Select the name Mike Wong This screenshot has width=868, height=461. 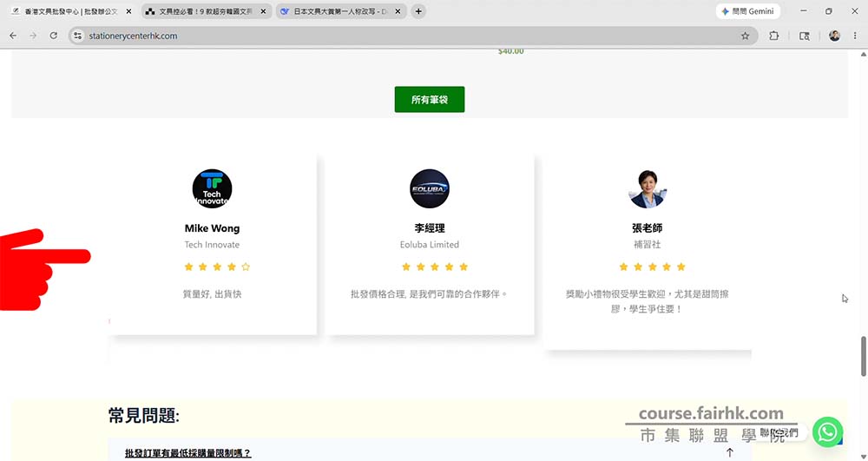212,228
